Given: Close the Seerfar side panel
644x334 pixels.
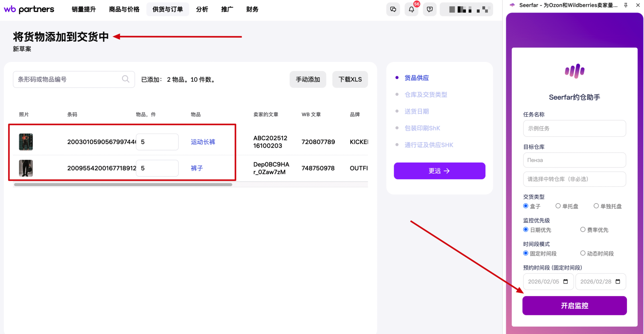Looking at the screenshot, I should [x=638, y=5].
